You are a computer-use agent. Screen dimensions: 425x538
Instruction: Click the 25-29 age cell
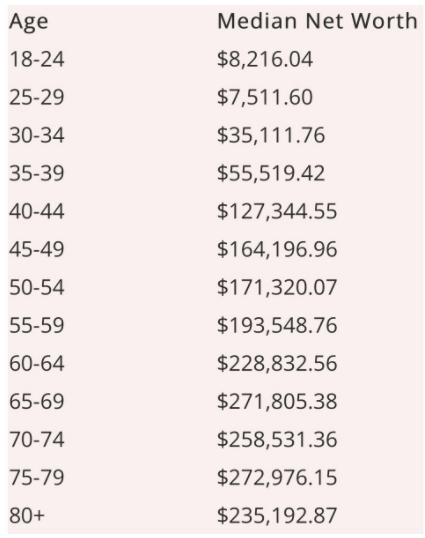point(37,97)
